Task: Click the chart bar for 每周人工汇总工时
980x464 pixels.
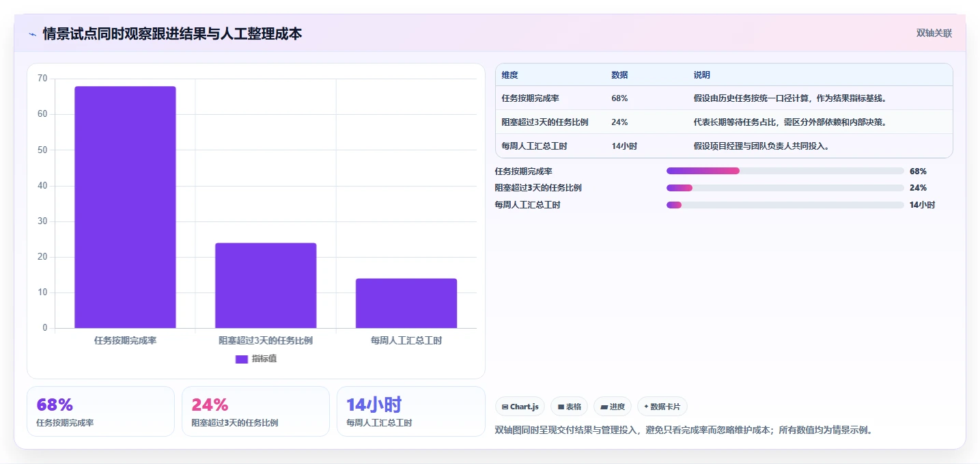Action: (x=406, y=303)
